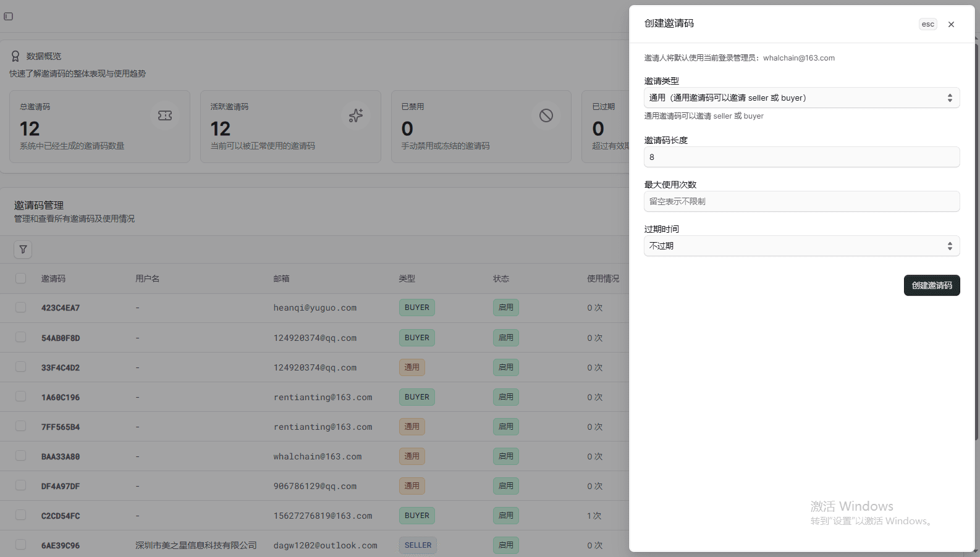This screenshot has width=980, height=557.
Task: Check the select-all header checkbox
Action: point(21,278)
